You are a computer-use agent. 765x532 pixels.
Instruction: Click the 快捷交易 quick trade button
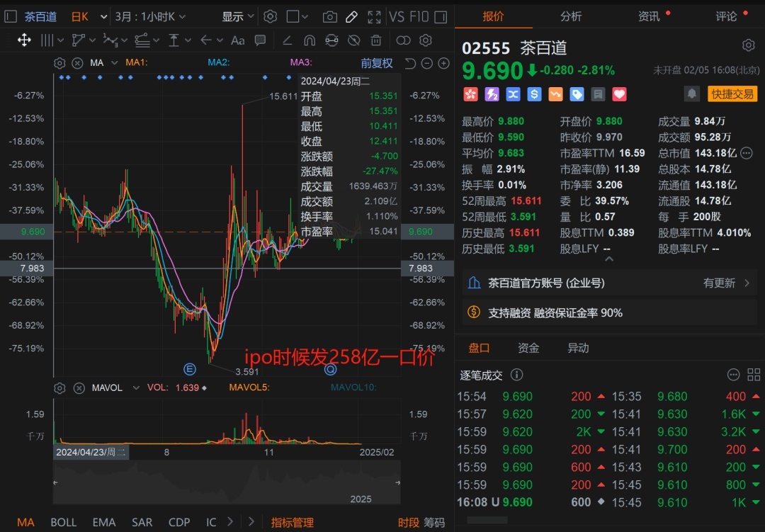(x=732, y=94)
